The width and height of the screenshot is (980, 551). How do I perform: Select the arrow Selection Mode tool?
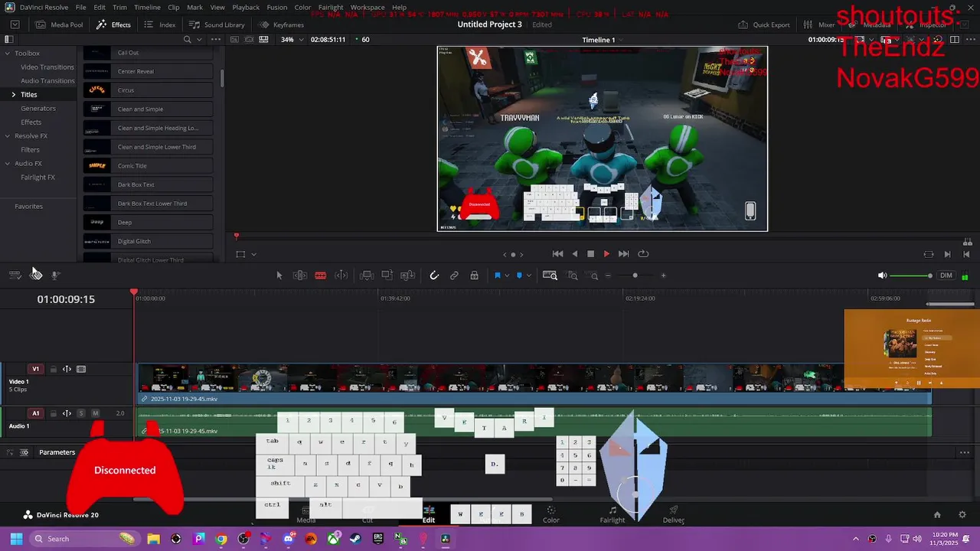tap(279, 275)
